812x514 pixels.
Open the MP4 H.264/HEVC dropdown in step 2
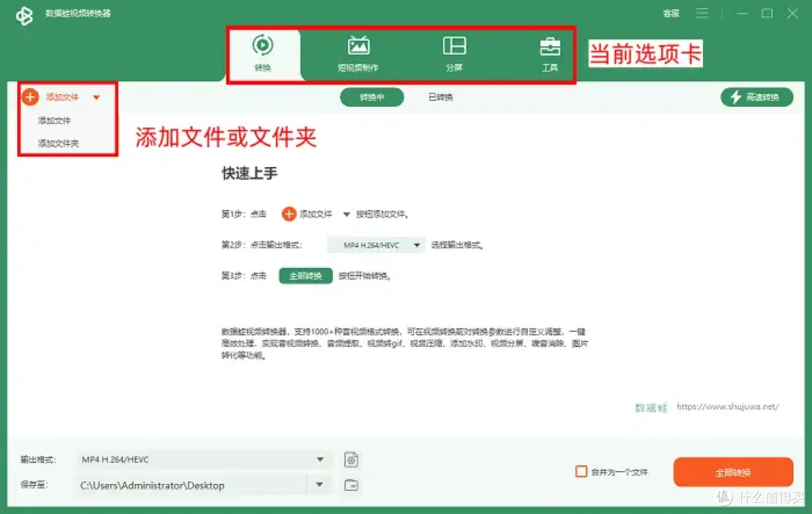(x=376, y=245)
